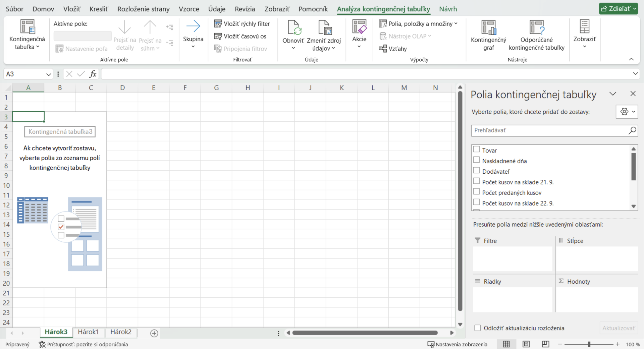Screen dimensions: 644x349
Task: Click the Prehľadávať search field
Action: click(x=550, y=130)
